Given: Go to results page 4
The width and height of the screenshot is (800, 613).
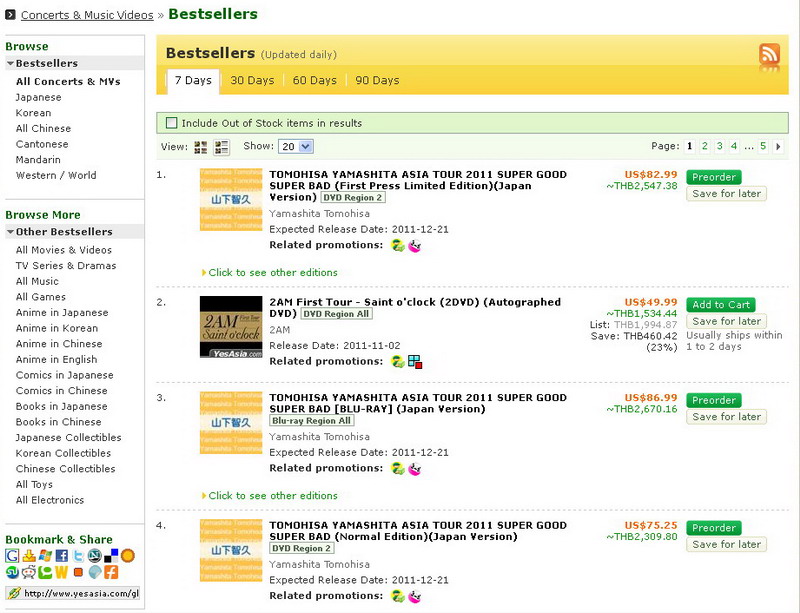Looking at the screenshot, I should (734, 146).
